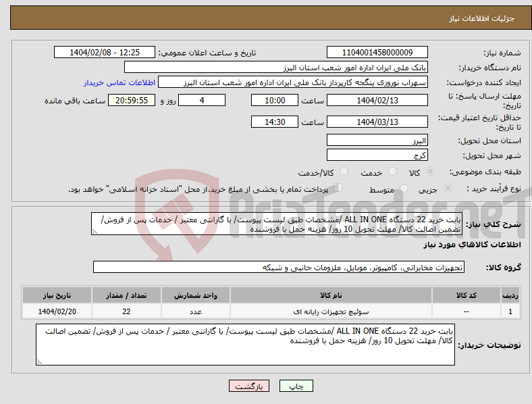532x404 pixels.
Task: Click the اطلاعات کالاهای مورد نیاز heading
Action: (x=472, y=245)
